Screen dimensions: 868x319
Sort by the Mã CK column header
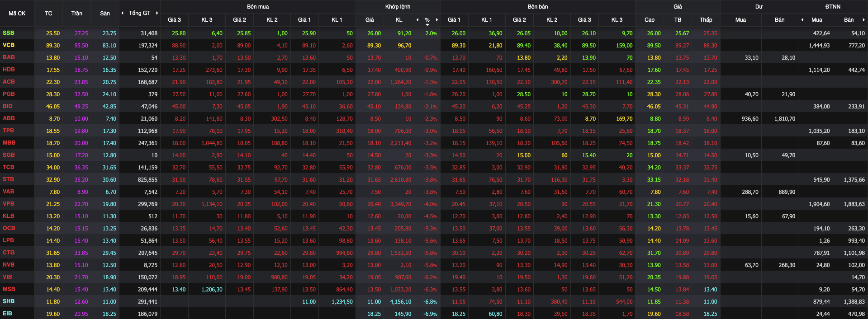coord(17,14)
